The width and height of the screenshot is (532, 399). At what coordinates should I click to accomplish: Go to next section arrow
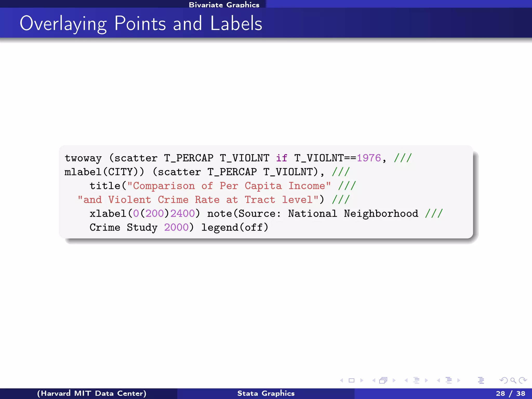pyautogui.click(x=459, y=381)
